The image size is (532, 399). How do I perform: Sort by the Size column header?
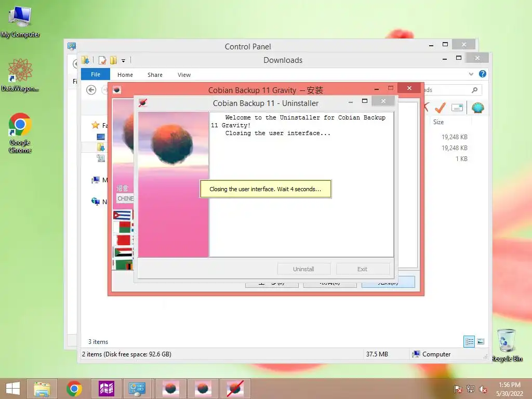[x=438, y=122]
